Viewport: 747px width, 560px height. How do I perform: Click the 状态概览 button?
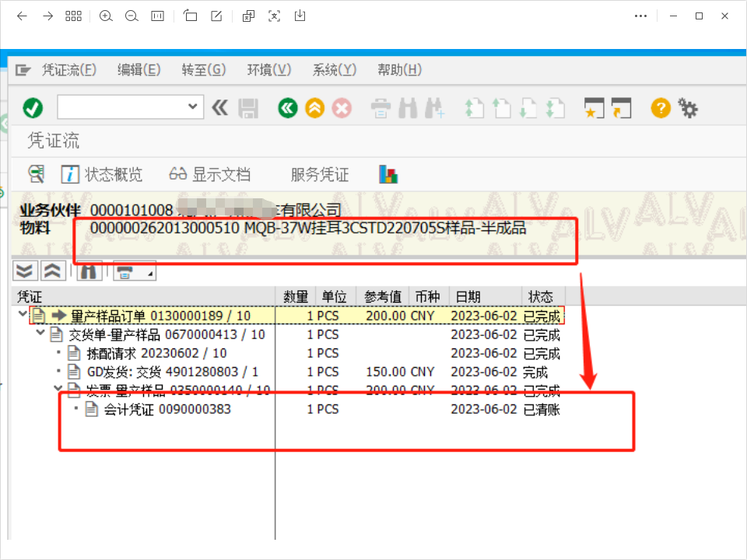click(102, 174)
